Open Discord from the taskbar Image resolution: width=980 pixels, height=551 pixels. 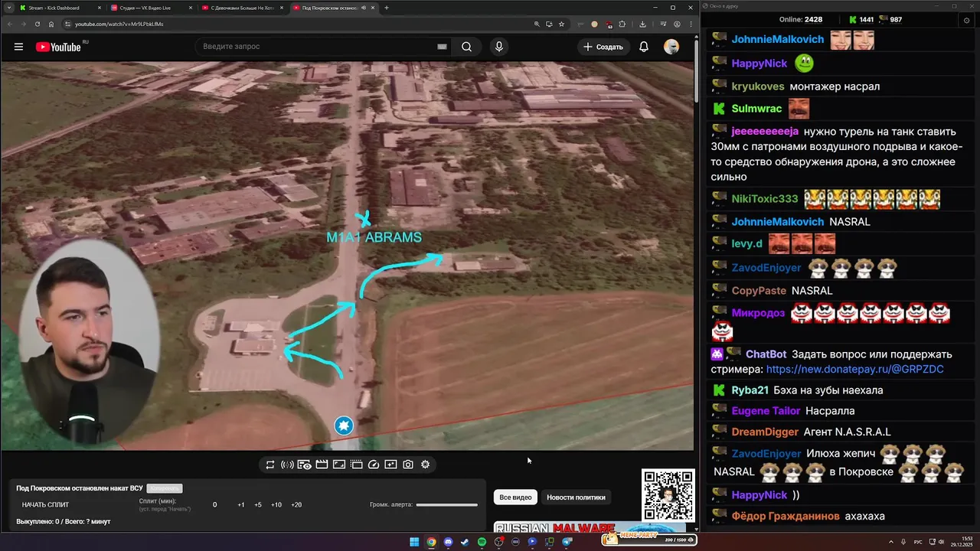coord(448,542)
